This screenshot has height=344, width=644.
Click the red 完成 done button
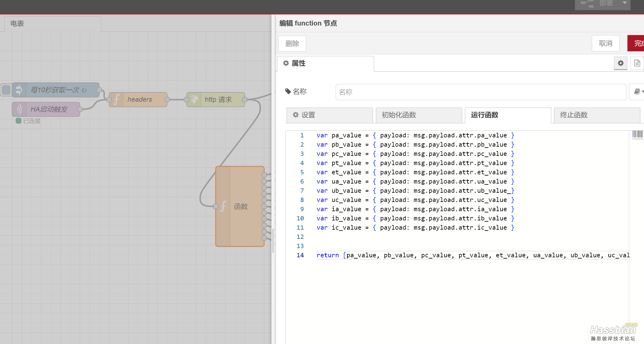coord(636,43)
